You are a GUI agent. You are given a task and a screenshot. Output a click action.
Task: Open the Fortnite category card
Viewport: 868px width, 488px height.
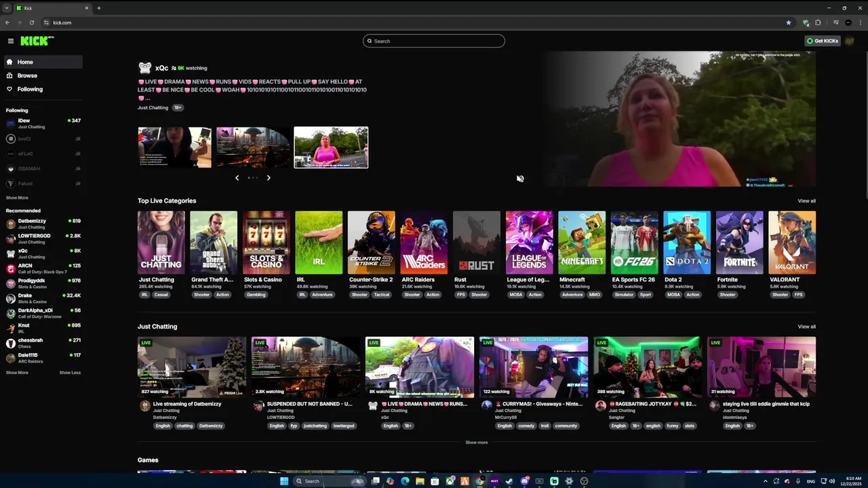point(739,243)
